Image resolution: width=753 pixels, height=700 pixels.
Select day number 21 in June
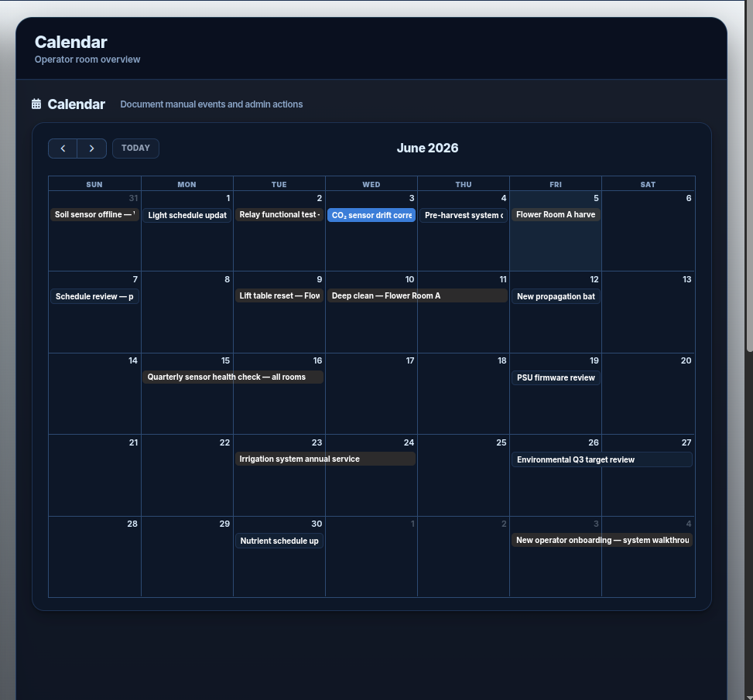[x=134, y=442]
